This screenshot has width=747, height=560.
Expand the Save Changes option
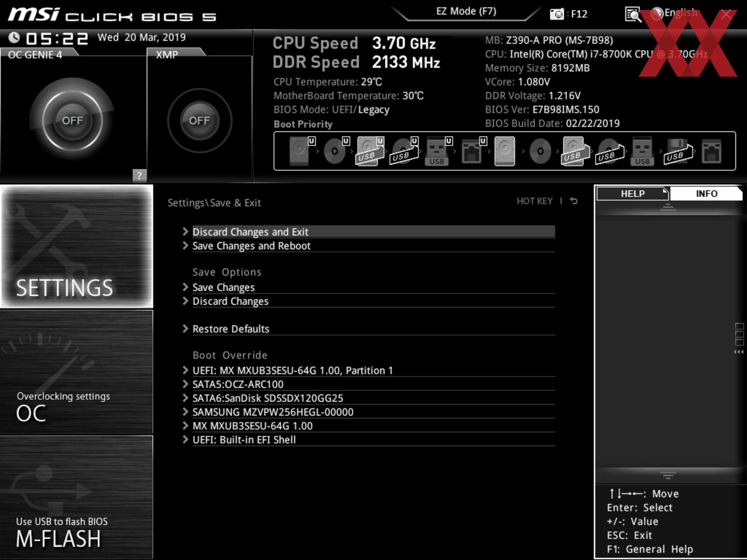click(x=369, y=287)
